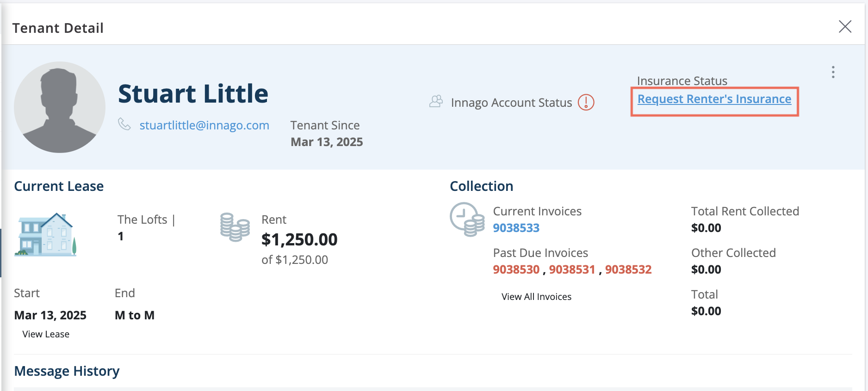The image size is (868, 391).
Task: Open the three-dot more options menu
Action: pos(833,72)
